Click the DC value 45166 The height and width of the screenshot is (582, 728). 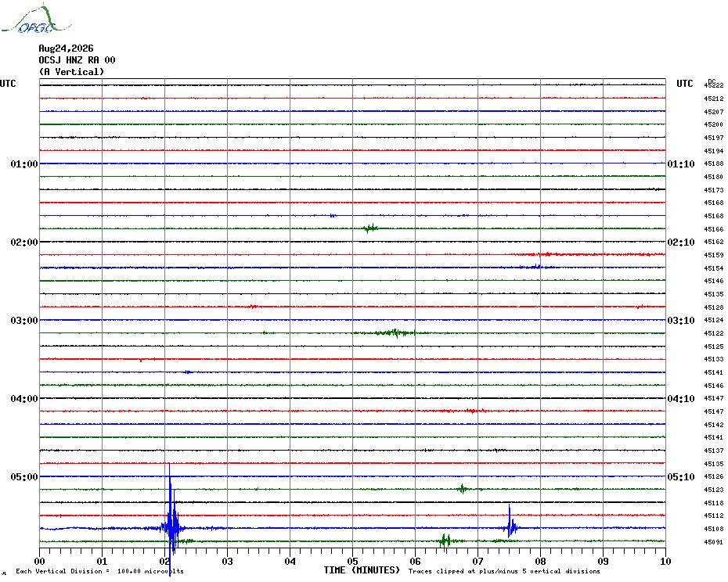(714, 229)
